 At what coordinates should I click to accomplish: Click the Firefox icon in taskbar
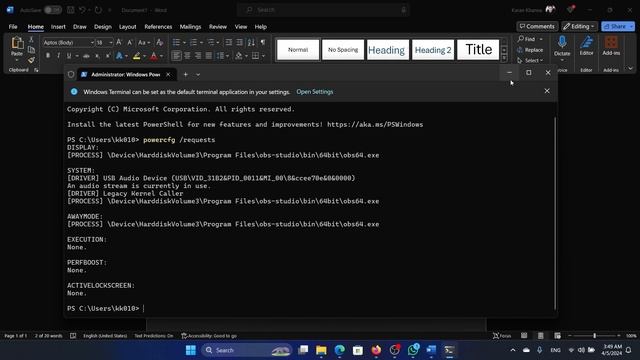[x=376, y=350]
